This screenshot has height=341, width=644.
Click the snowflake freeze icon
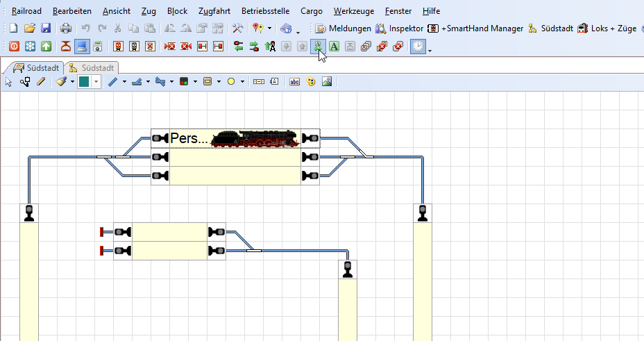[x=30, y=47]
